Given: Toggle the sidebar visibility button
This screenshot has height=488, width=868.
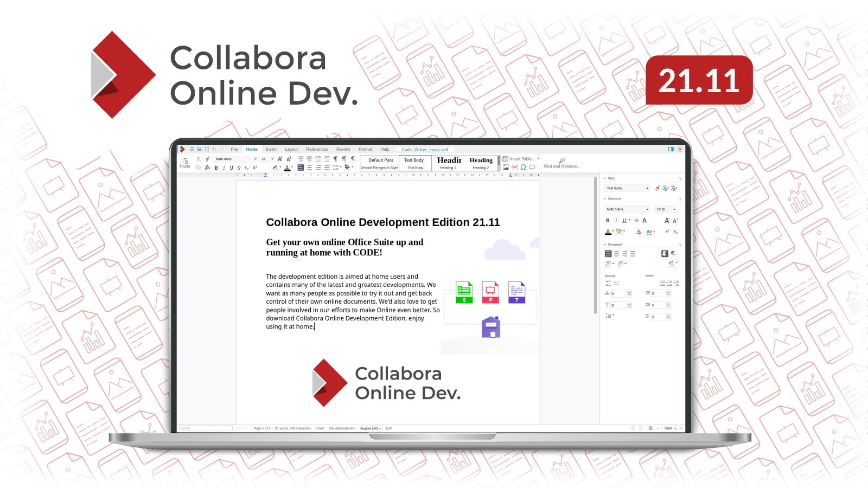Looking at the screenshot, I should [671, 149].
